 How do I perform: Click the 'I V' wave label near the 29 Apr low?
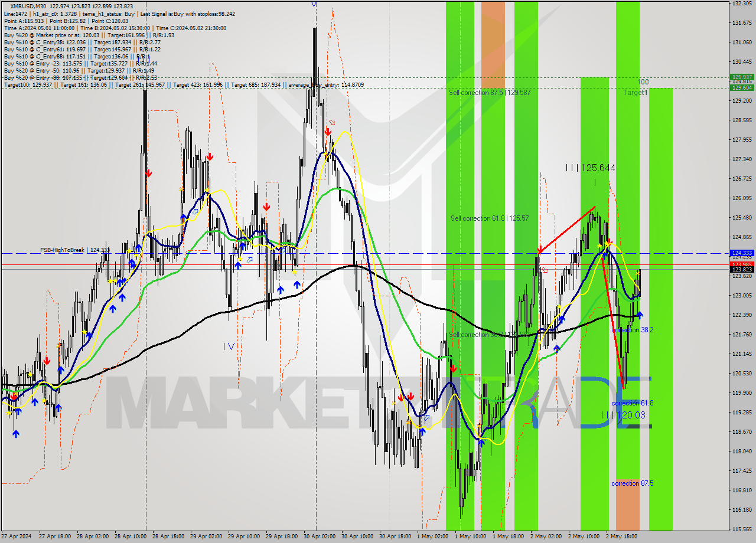[x=229, y=346]
